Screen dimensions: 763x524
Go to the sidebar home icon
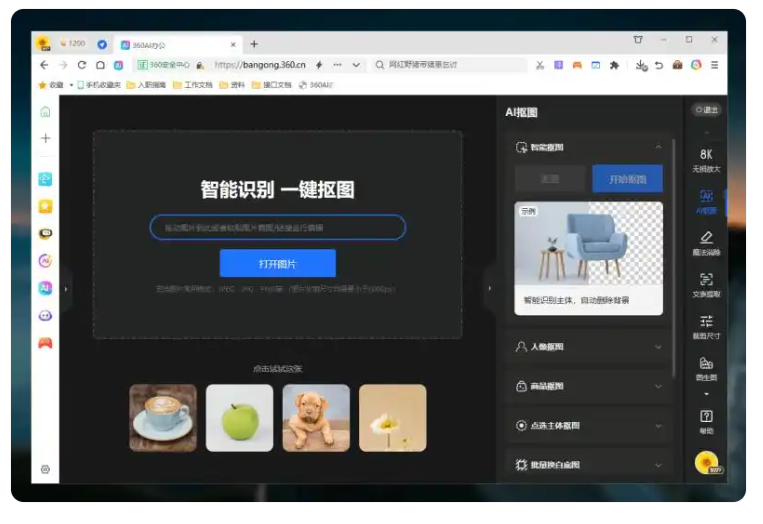click(x=45, y=112)
